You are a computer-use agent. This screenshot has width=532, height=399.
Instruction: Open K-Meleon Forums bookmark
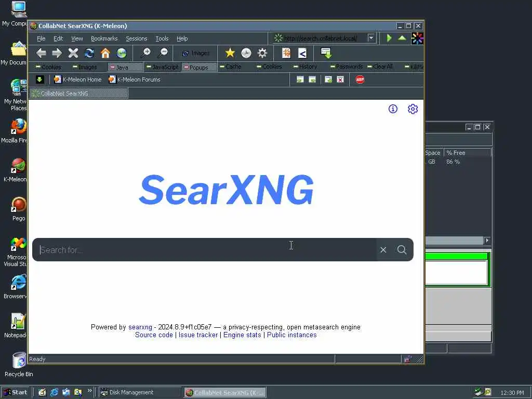pos(135,79)
